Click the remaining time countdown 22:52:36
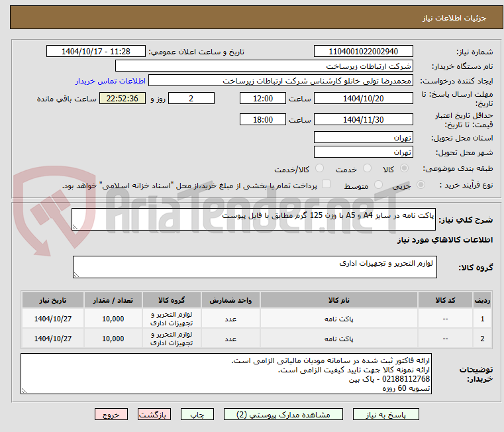This screenshot has width=504, height=432. pos(122,98)
